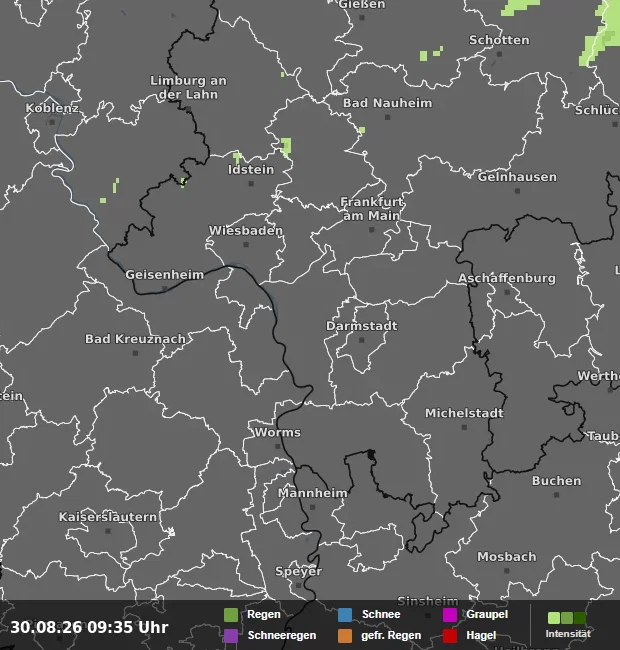Click the Bad Kreuznach marker dot
This screenshot has height=650, width=620.
pos(135,353)
